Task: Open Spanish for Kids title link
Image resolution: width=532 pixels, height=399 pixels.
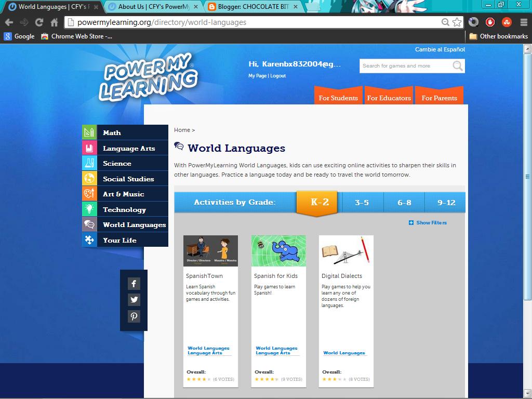Action: (275, 276)
